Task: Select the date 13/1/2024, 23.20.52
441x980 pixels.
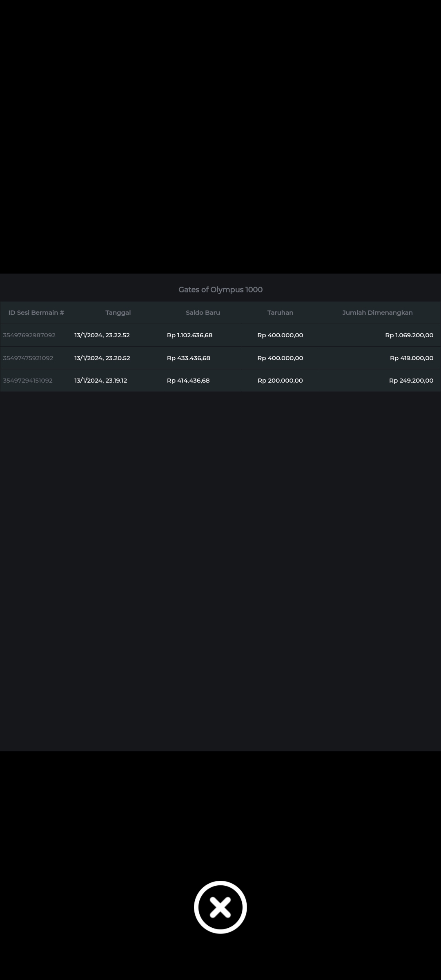Action: tap(102, 358)
